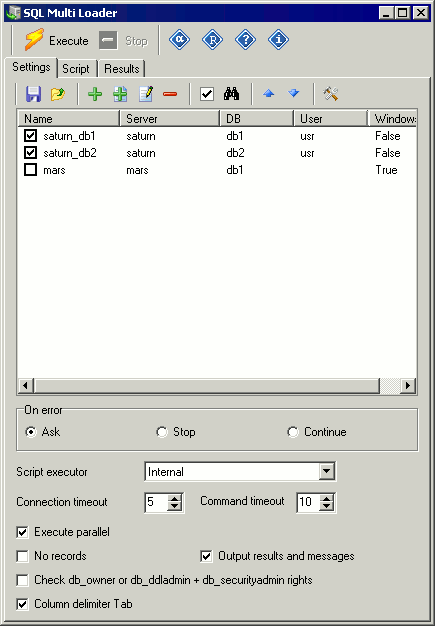The height and width of the screenshot is (626, 435).
Task: Save settings with floppy disk icon
Action: pyautogui.click(x=34, y=94)
